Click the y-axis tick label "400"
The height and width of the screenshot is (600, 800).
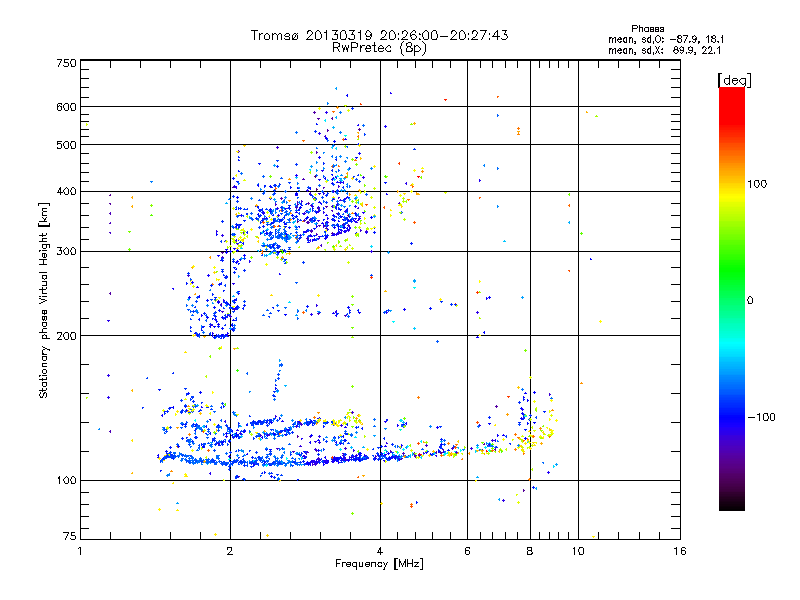pos(66,192)
